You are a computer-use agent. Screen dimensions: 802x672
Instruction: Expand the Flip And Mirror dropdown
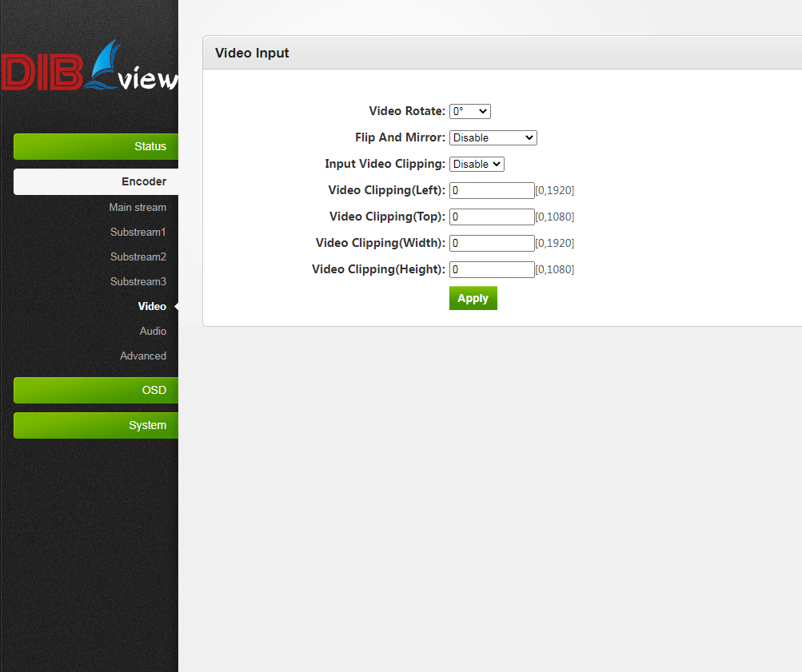493,137
